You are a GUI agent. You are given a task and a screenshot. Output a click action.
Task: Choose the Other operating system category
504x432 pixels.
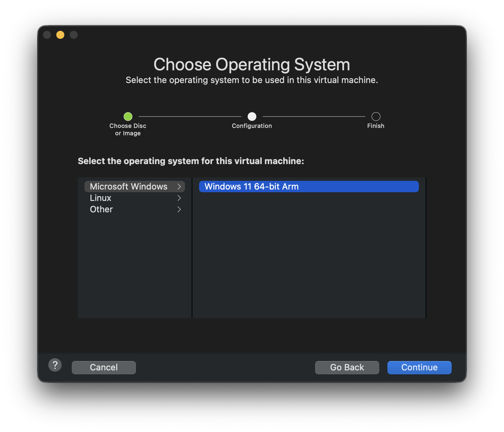101,209
